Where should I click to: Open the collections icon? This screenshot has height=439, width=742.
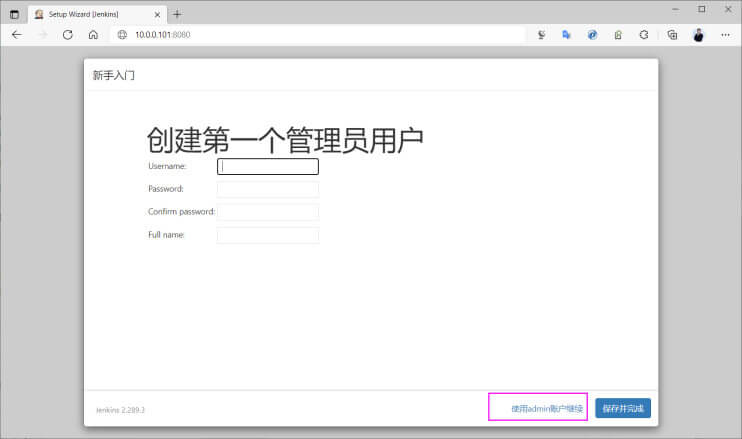pyautogui.click(x=672, y=35)
